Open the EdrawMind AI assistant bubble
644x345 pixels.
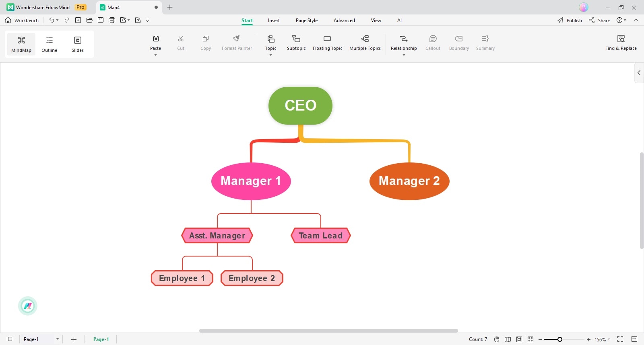click(x=28, y=306)
